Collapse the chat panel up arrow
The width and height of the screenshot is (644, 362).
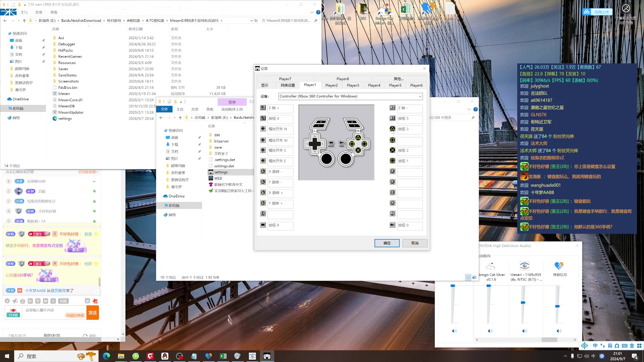(97, 292)
